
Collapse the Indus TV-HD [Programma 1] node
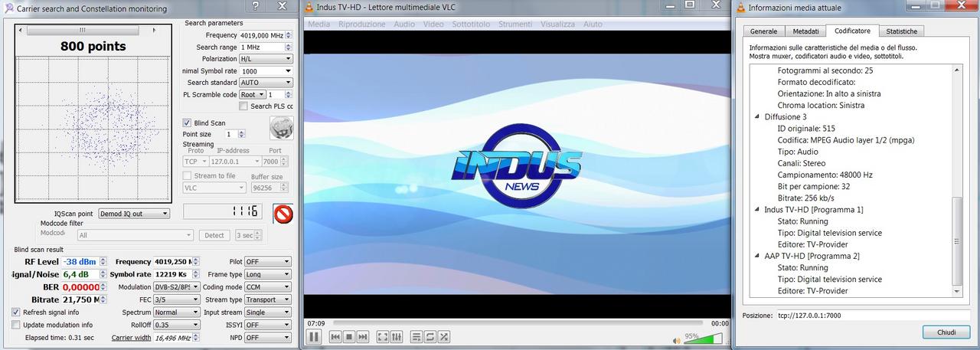tap(758, 209)
